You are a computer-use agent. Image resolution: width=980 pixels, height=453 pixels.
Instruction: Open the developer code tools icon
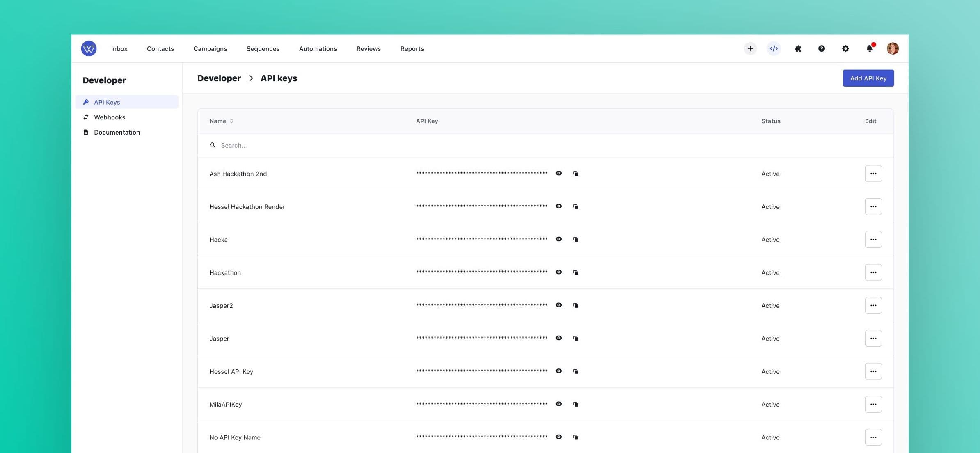coord(774,48)
